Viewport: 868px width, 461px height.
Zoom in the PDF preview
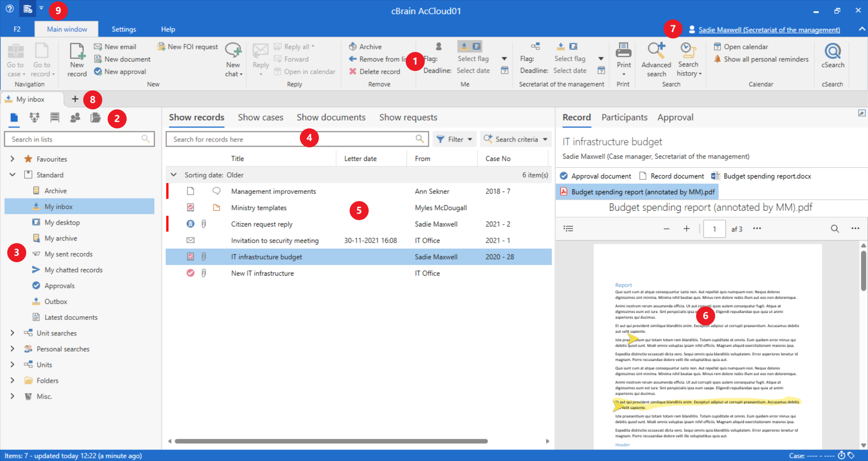coord(687,229)
